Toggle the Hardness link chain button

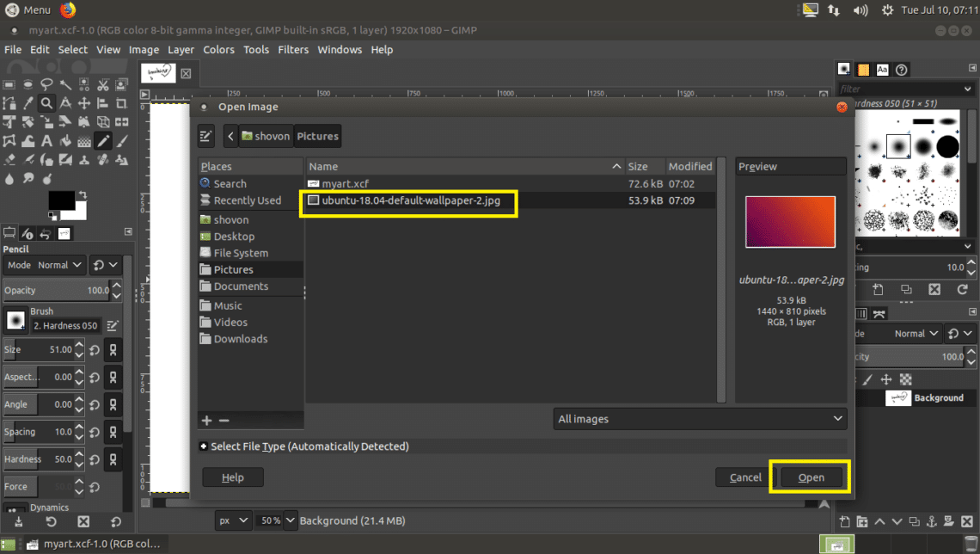tap(112, 459)
